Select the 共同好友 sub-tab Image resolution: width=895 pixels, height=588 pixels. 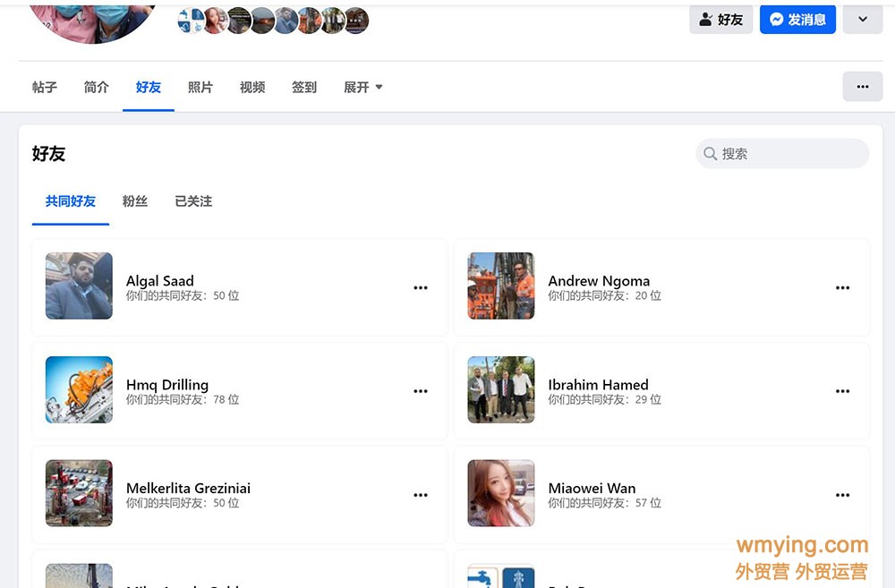point(71,201)
